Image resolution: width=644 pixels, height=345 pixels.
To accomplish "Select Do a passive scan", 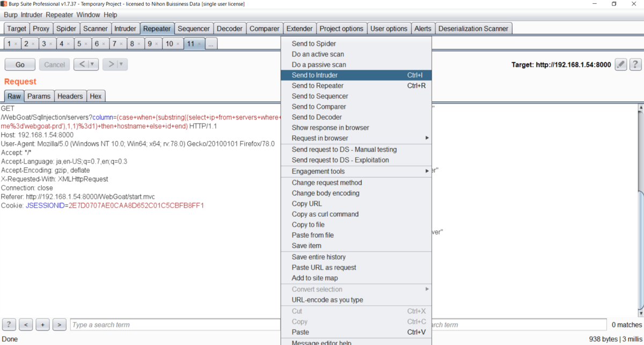I will click(x=356, y=64).
